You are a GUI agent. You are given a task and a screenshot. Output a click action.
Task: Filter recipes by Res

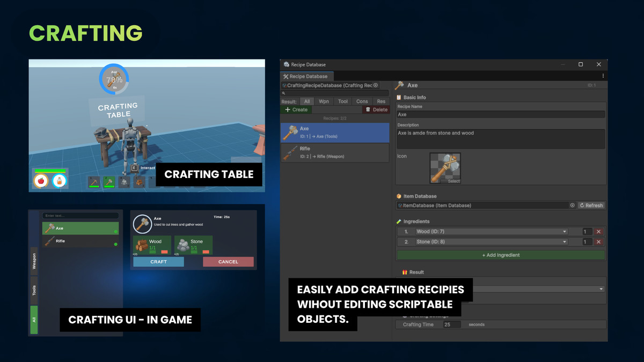[381, 101]
